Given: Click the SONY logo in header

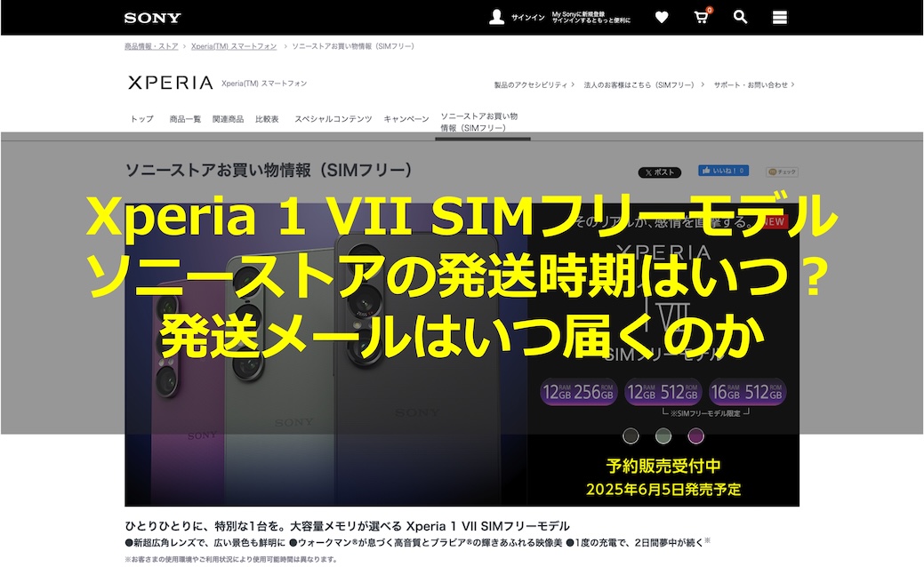Looking at the screenshot, I should point(152,18).
